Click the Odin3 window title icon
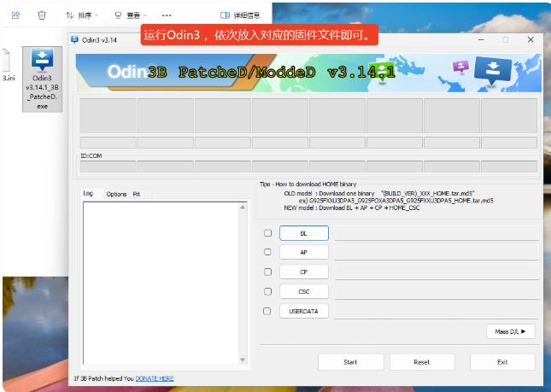551x392 pixels. click(x=74, y=39)
